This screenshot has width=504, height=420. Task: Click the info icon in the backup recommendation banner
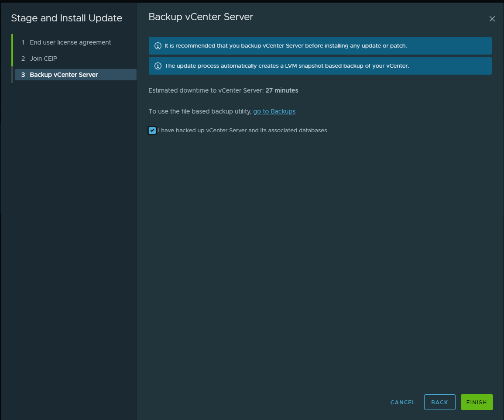click(x=158, y=46)
